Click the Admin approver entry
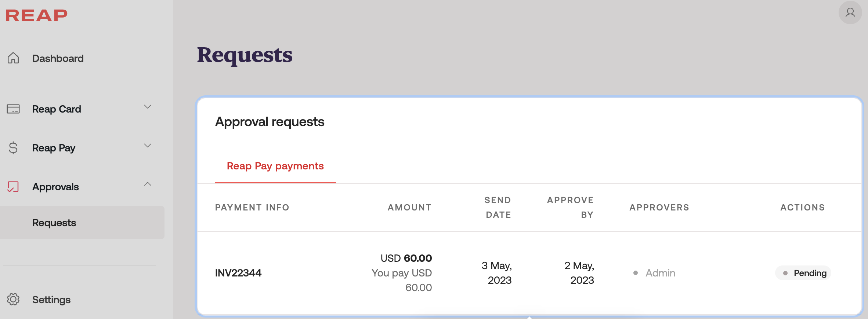The height and width of the screenshot is (319, 868). [x=660, y=273]
